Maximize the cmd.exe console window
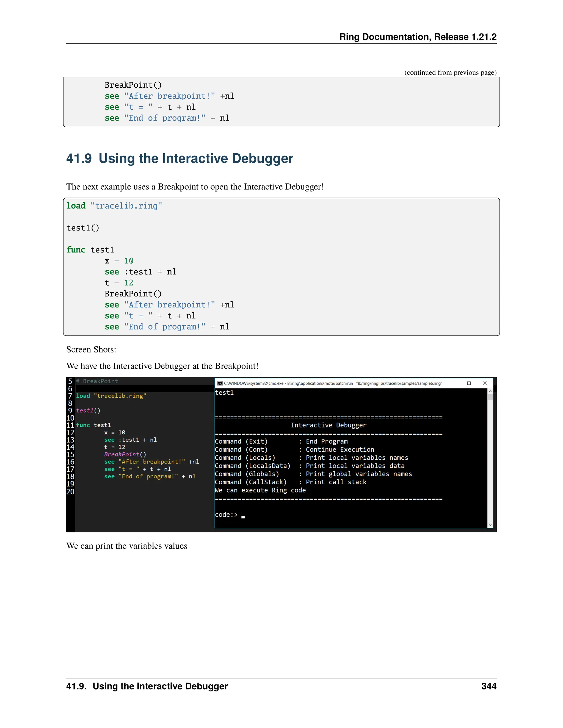Viewport: 563px width, 728px height. coord(469,383)
